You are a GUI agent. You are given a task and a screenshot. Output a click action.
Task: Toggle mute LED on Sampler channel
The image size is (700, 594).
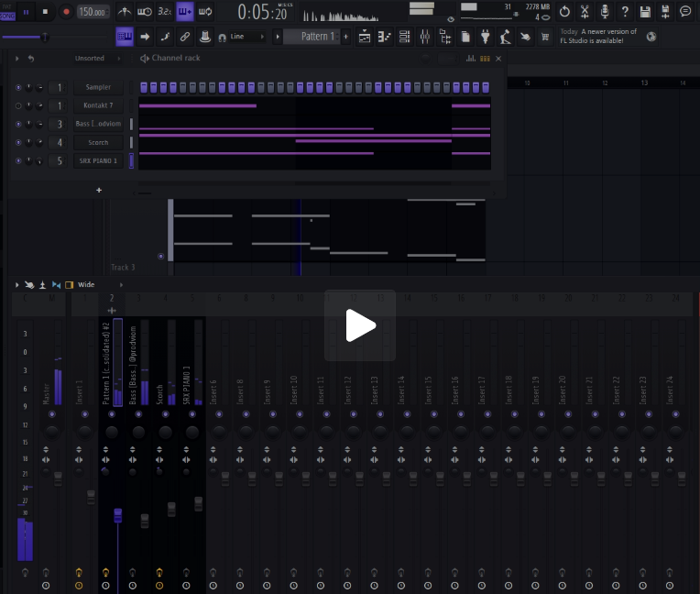point(18,87)
